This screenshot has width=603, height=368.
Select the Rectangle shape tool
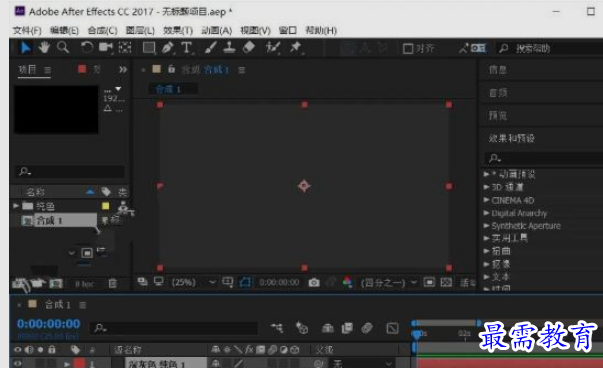(149, 48)
